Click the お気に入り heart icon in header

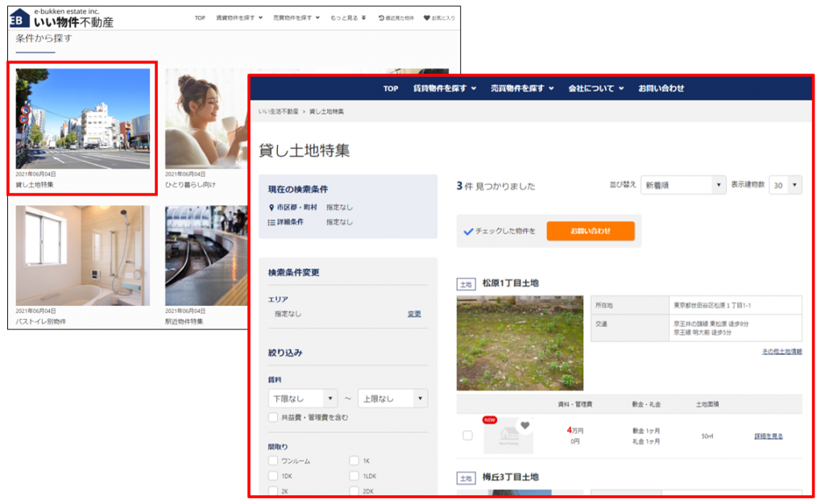[x=426, y=18]
